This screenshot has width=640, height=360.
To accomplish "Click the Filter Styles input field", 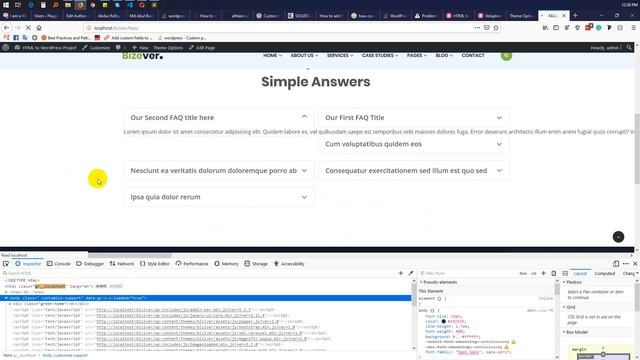I will (x=467, y=273).
